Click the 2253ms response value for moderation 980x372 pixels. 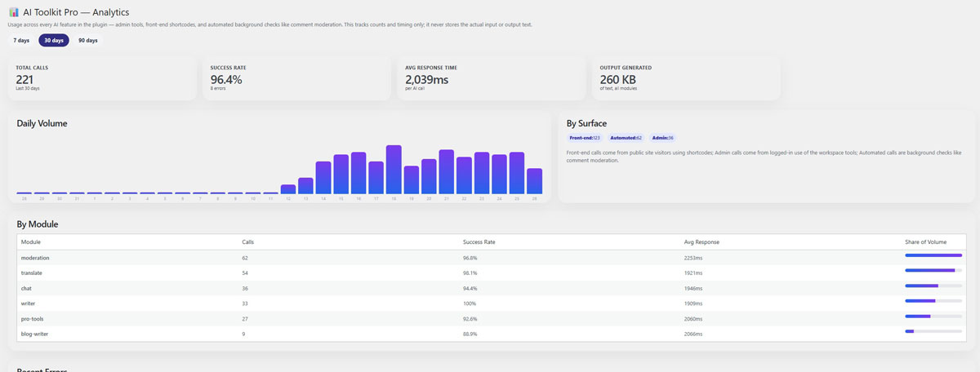click(x=693, y=258)
